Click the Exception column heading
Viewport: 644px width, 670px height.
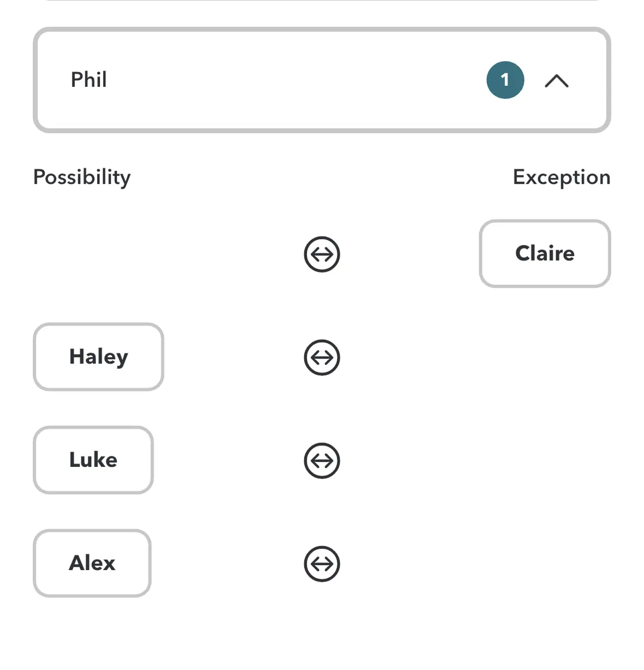(561, 177)
